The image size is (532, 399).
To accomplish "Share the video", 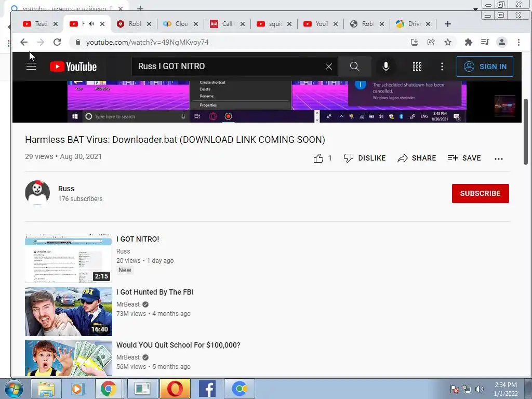I will pos(417,158).
